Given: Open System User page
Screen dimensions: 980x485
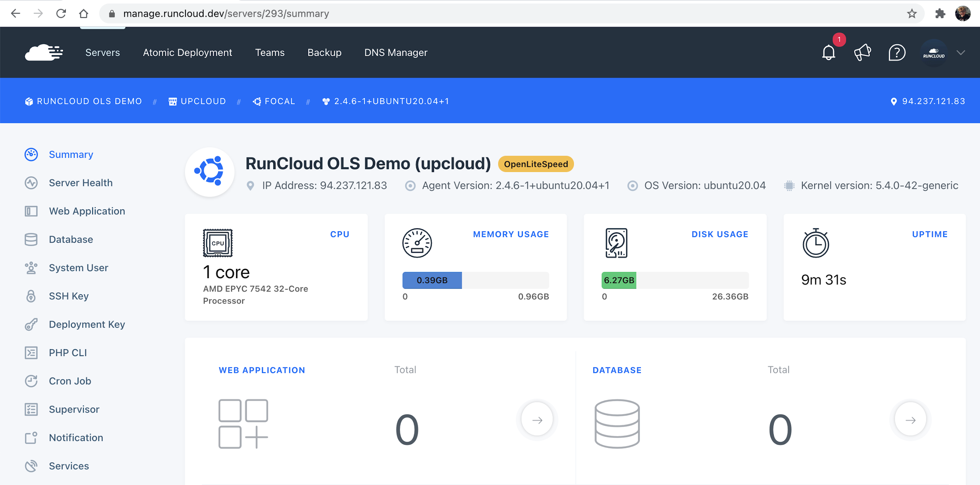Looking at the screenshot, I should point(78,268).
